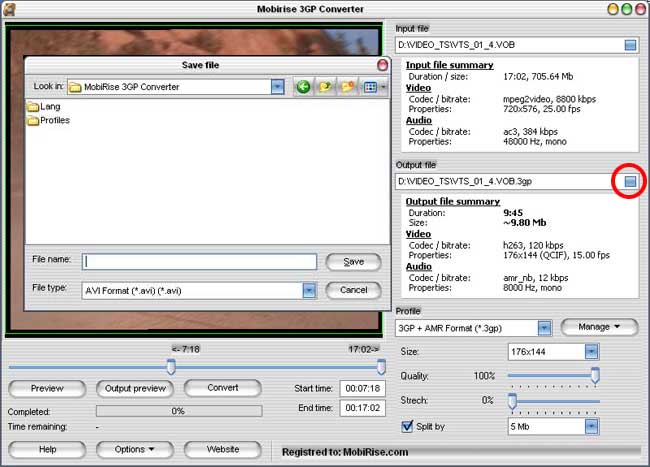The height and width of the screenshot is (467, 650).
Task: Click the Create new folder icon
Action: 347,87
